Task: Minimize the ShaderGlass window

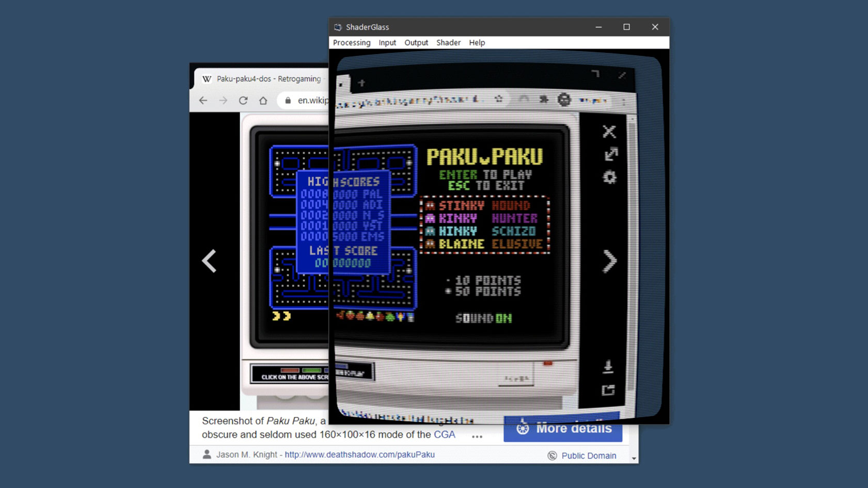Action: pyautogui.click(x=598, y=27)
